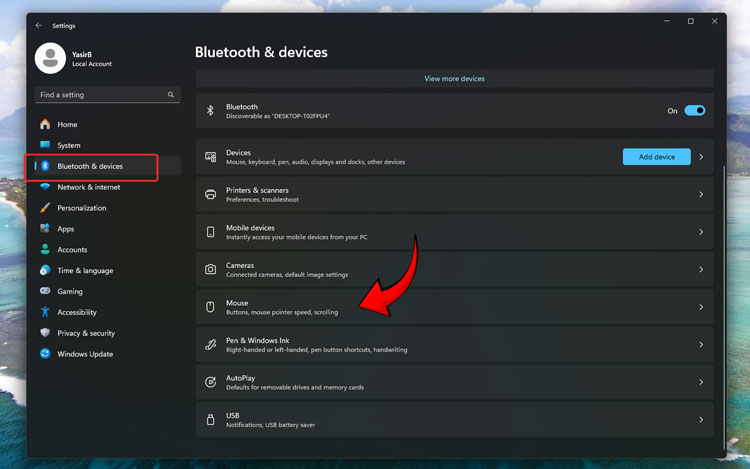Select Network & internet section

tap(108, 187)
